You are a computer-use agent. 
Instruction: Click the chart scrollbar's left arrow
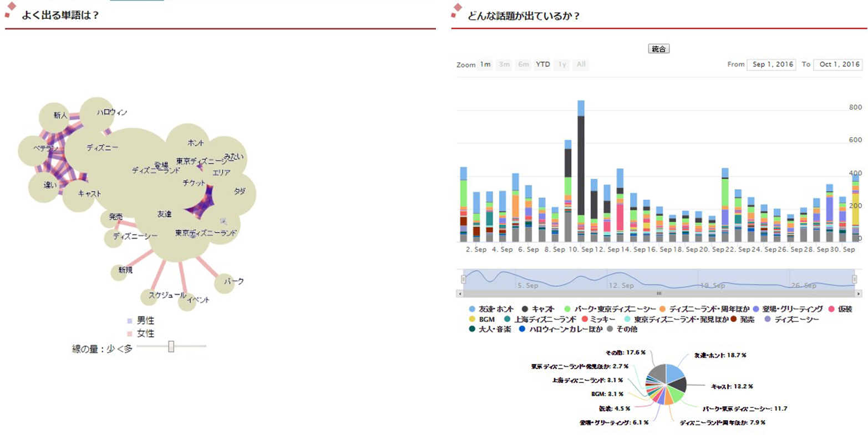pos(460,293)
